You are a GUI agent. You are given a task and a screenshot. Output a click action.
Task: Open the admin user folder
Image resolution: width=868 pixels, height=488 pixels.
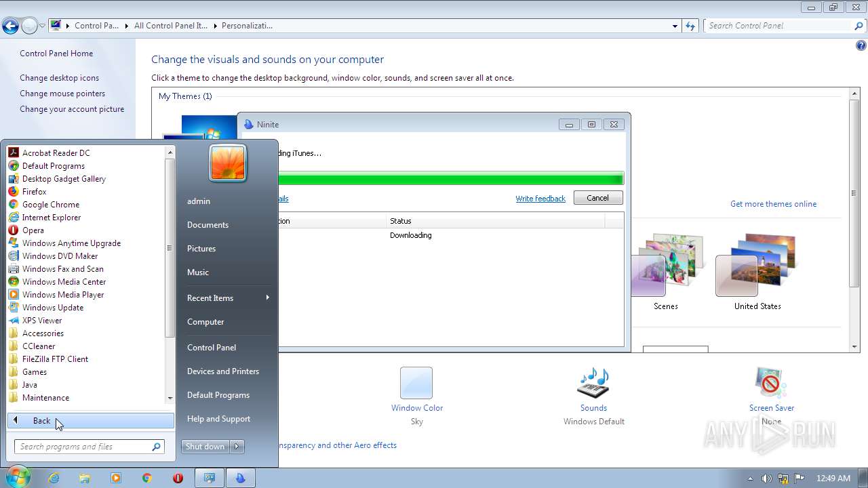(x=199, y=201)
